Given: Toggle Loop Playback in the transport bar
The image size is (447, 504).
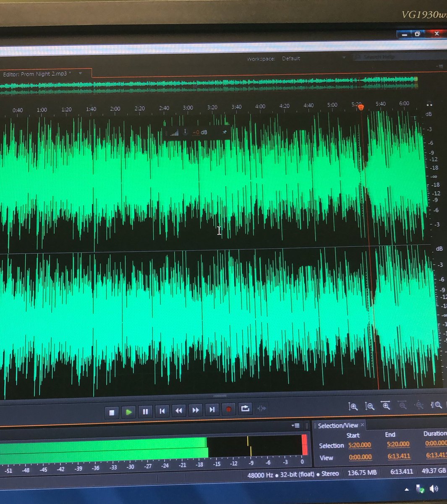Looking at the screenshot, I should pyautogui.click(x=246, y=409).
